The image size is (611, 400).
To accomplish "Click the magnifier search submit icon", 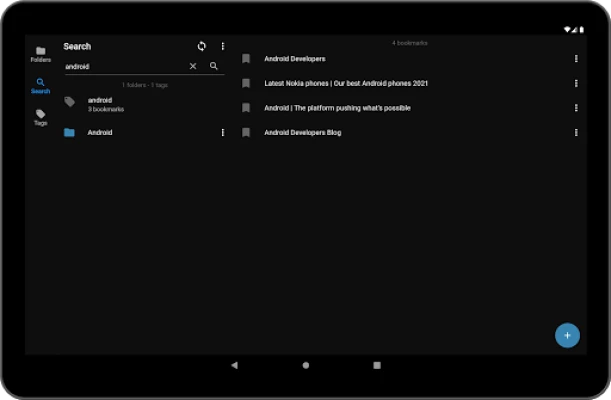I will click(214, 66).
